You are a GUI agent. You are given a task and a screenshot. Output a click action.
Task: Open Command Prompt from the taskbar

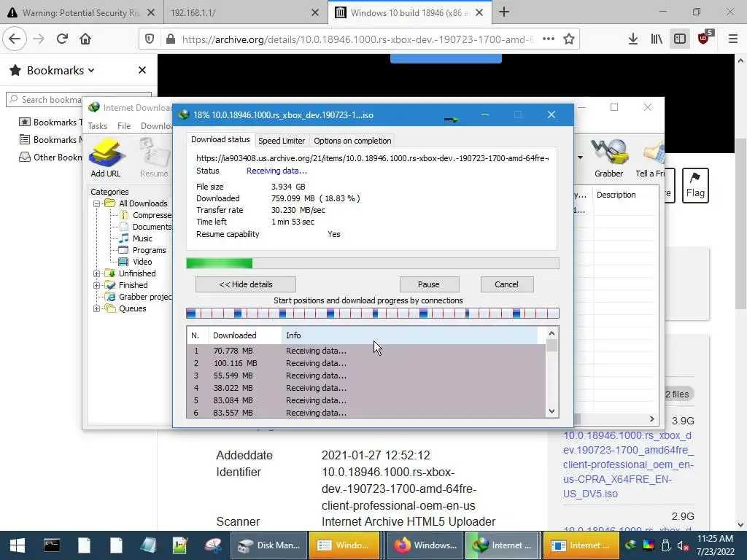pos(52,545)
